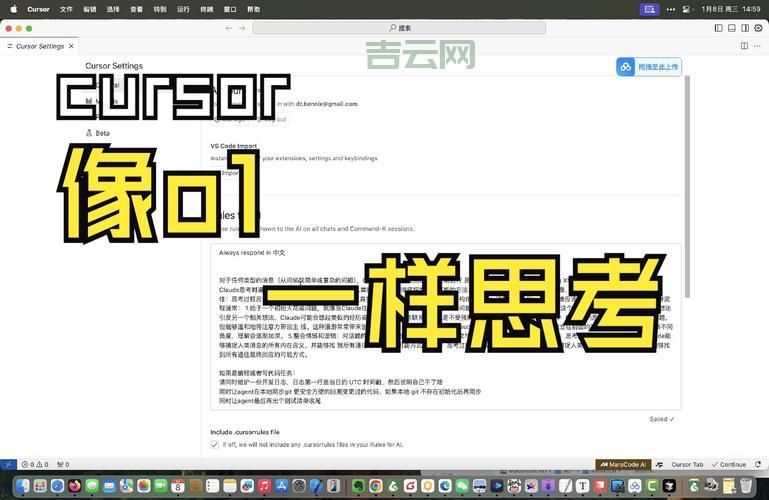Open System Settings from the Dock
The image size is (769, 500).
(x=299, y=486)
